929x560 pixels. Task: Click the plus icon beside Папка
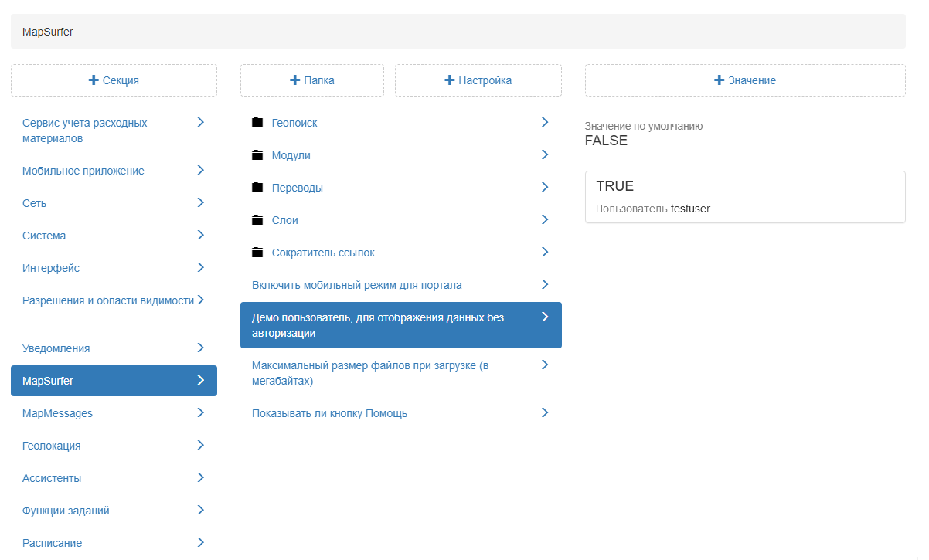294,80
